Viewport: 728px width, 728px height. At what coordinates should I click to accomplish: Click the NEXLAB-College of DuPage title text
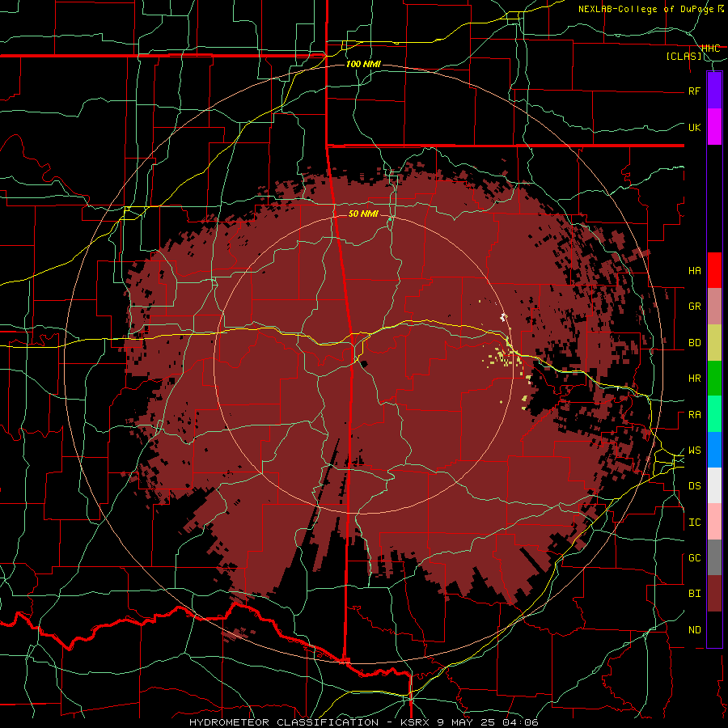pos(646,9)
